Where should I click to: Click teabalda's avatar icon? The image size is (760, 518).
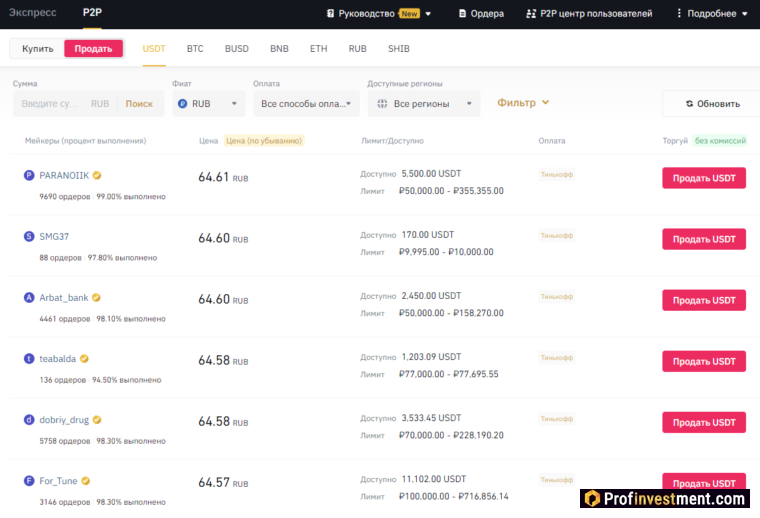pyautogui.click(x=29, y=359)
